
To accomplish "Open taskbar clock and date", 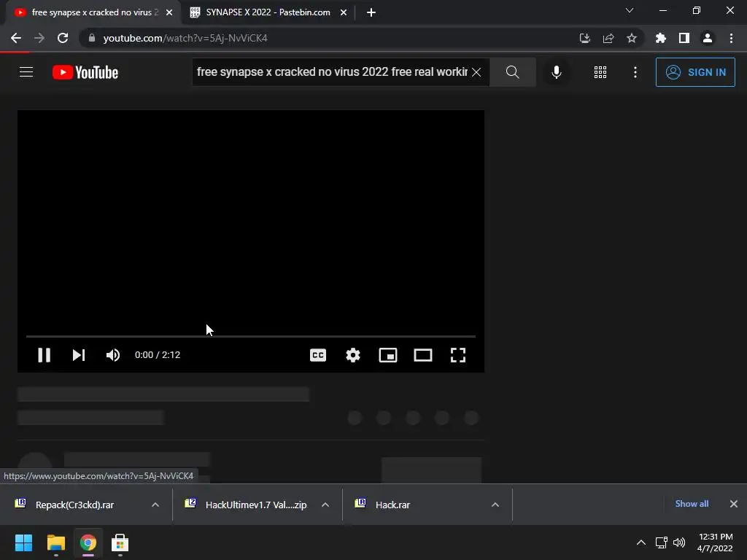I will (715, 542).
